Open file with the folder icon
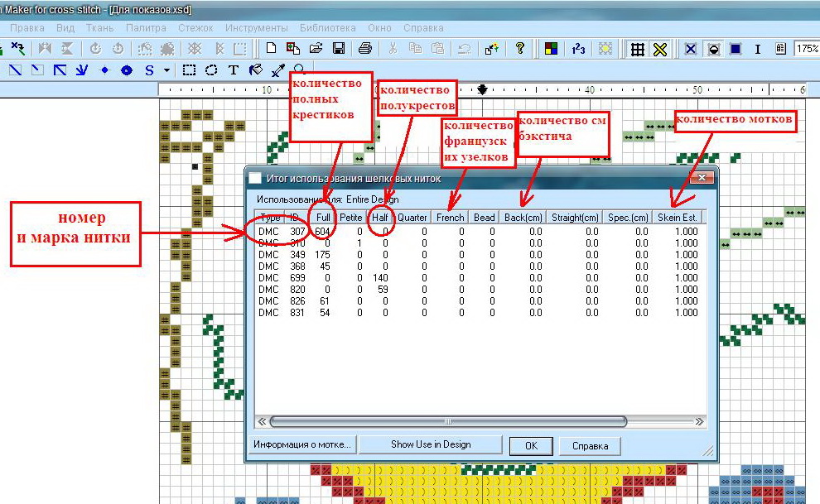The height and width of the screenshot is (504, 820). point(316,49)
